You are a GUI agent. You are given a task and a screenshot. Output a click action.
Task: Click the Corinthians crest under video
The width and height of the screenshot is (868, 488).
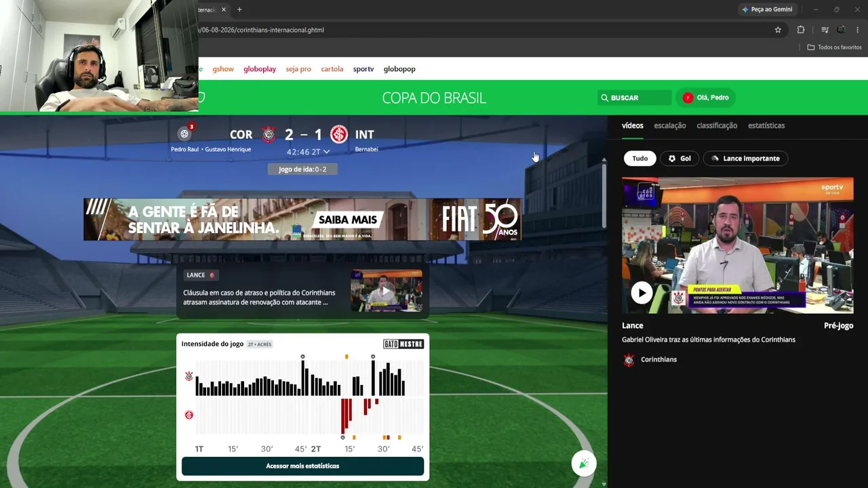[629, 360]
